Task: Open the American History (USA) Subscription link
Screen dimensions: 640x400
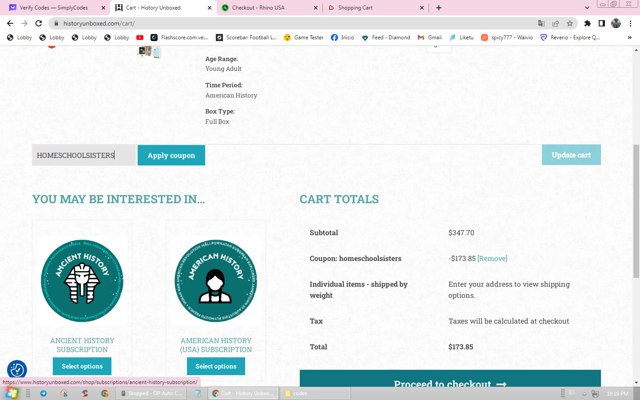Action: [216, 345]
